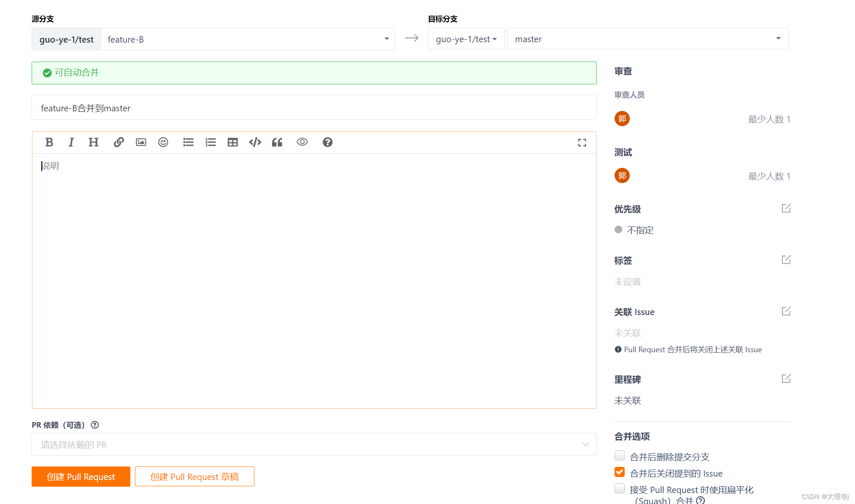Expand the PR dependency selector
The width and height of the screenshot is (855, 504).
coord(314,445)
